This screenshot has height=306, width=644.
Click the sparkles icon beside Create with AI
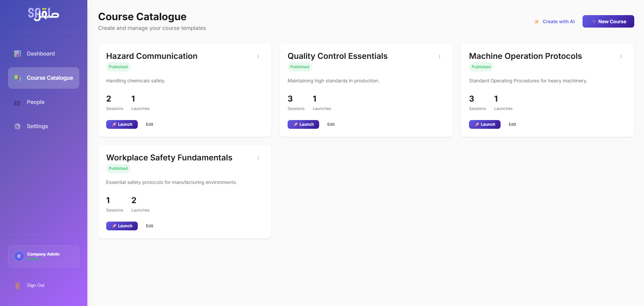(x=536, y=21)
